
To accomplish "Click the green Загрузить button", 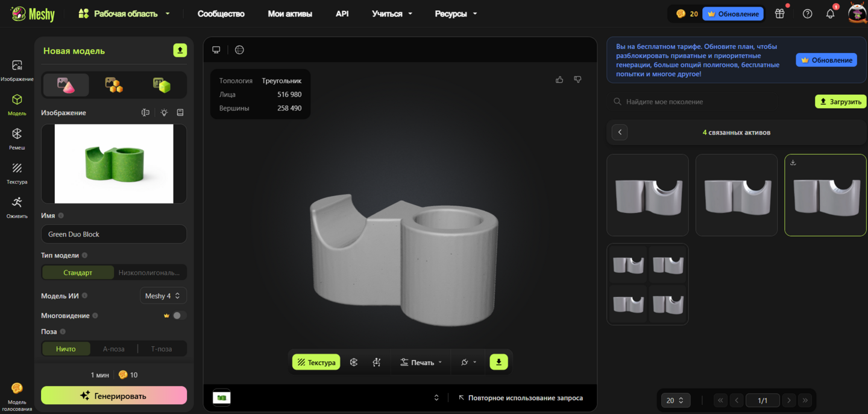I will click(x=841, y=101).
